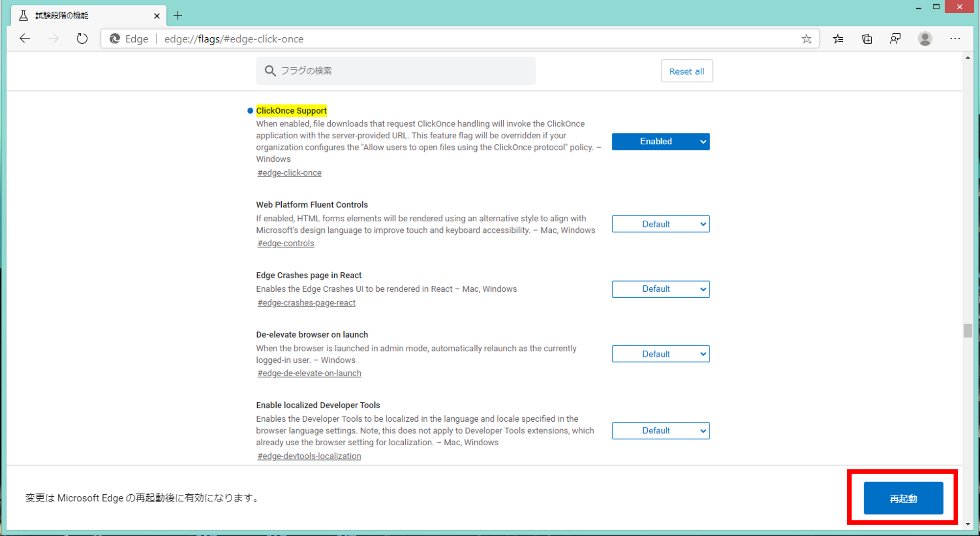Open the Edge Crashes page in React dropdown

[661, 289]
